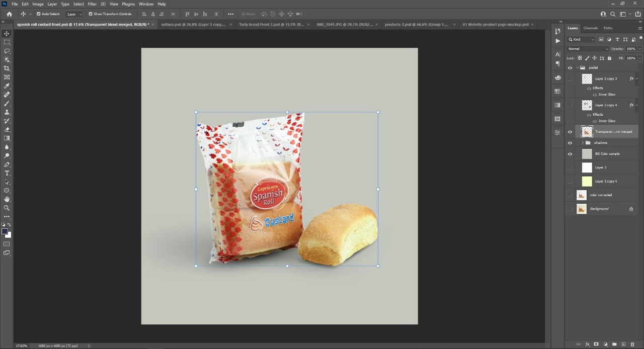This screenshot has width=644, height=349.
Task: Click the Opacity 100% value field
Action: pyautogui.click(x=631, y=49)
